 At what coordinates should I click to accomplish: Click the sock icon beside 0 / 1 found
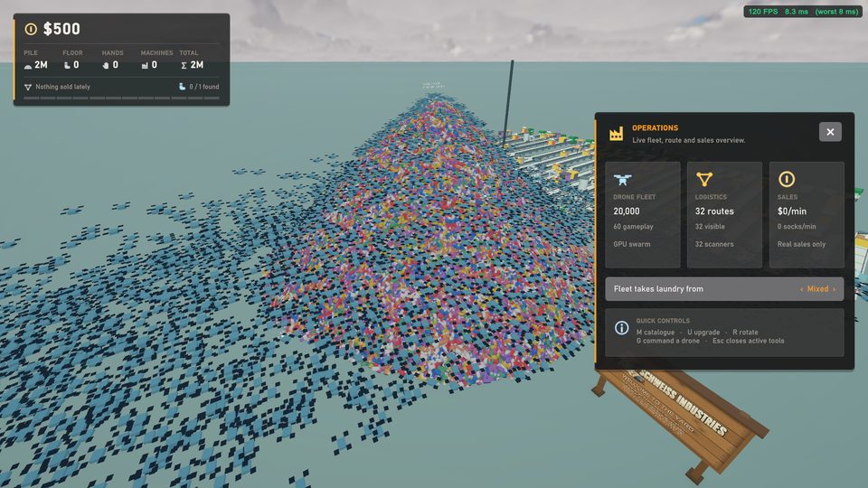tap(182, 87)
